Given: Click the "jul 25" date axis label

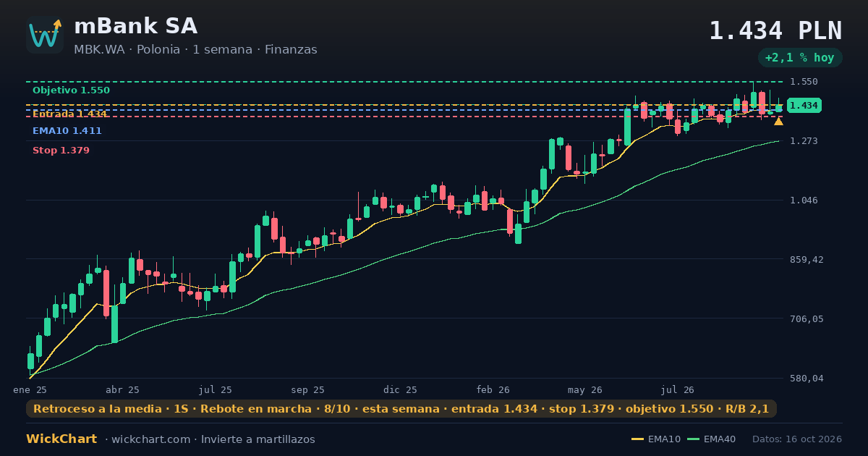Looking at the screenshot, I should pyautogui.click(x=216, y=389).
